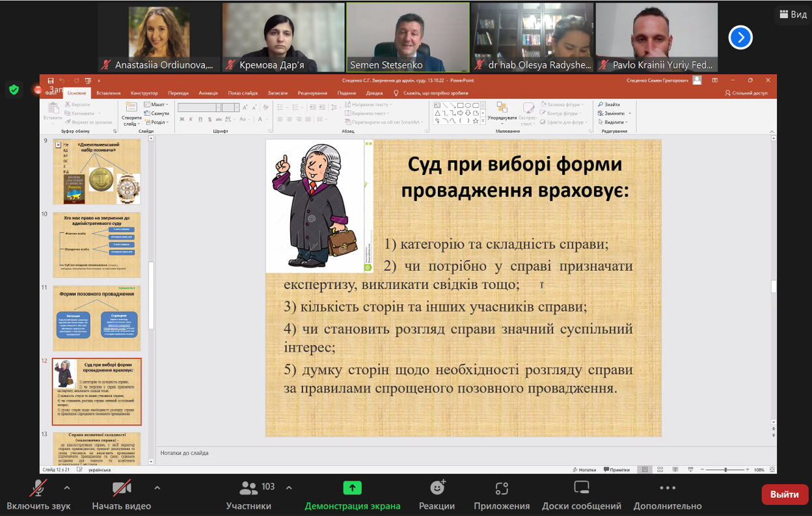Toggle bullet list button in paragraph group
This screenshot has width=812, height=516.
pyautogui.click(x=282, y=107)
